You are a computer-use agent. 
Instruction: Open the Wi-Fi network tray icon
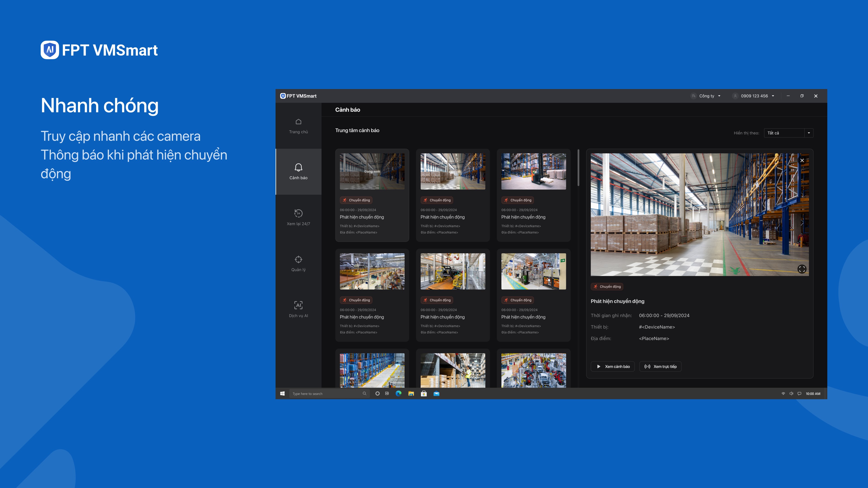coord(783,393)
